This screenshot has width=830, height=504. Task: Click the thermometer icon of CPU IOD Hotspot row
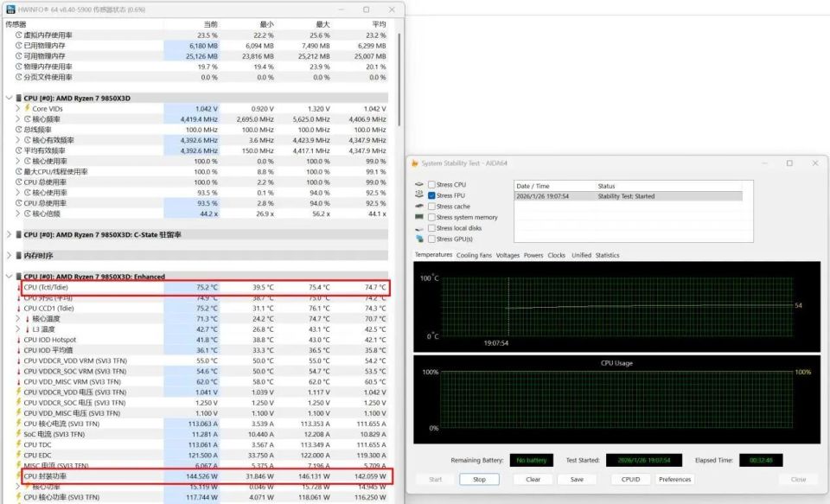(18, 340)
